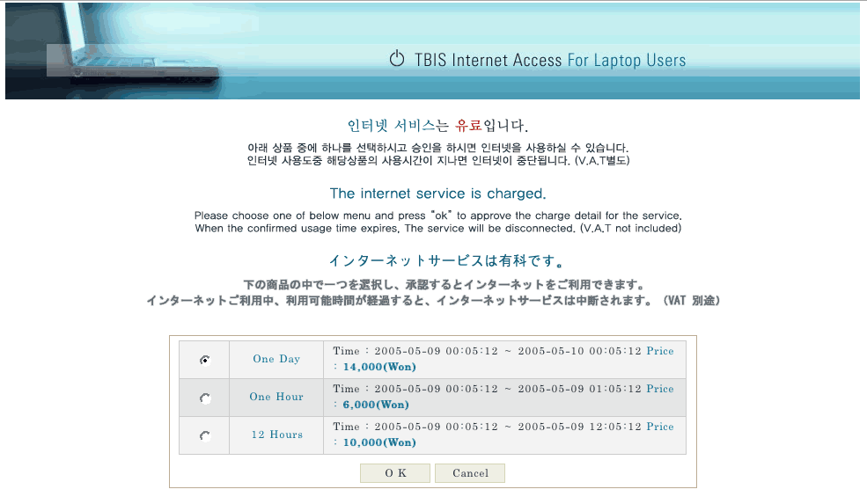Click the Japanese インターネットサービス heading
Screen dimensions: 867x504
coord(445,261)
